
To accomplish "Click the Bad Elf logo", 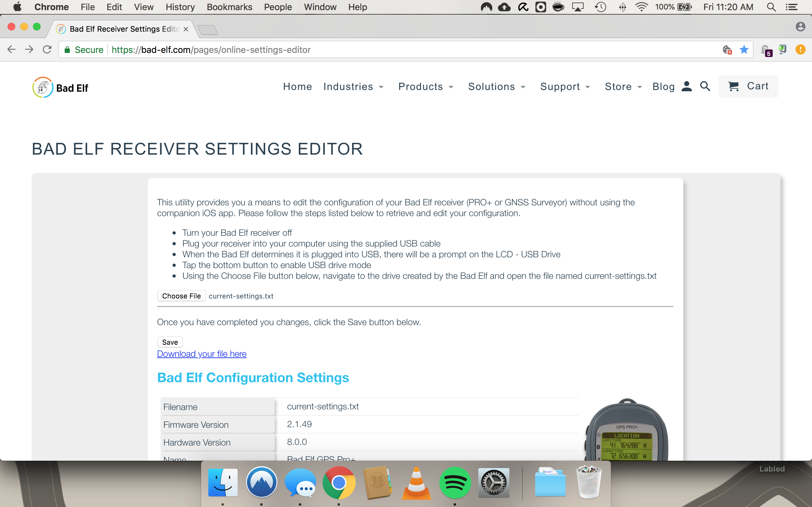I will coord(60,87).
